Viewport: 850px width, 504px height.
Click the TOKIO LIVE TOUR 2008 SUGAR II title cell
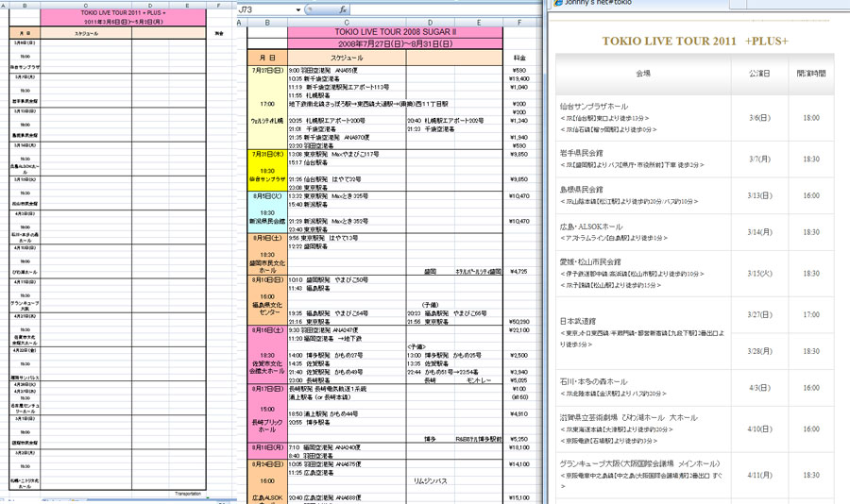(395, 32)
